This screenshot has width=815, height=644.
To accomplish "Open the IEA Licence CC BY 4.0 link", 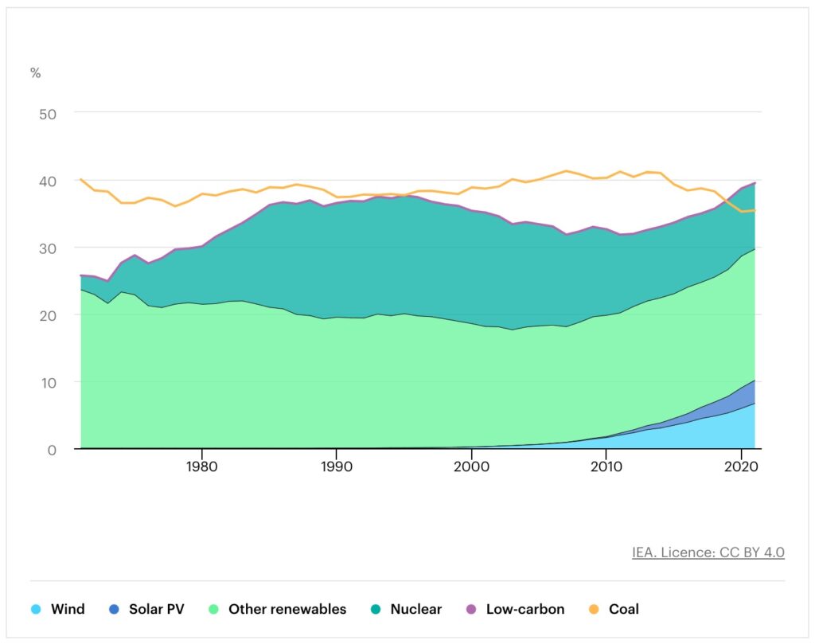I will (708, 552).
